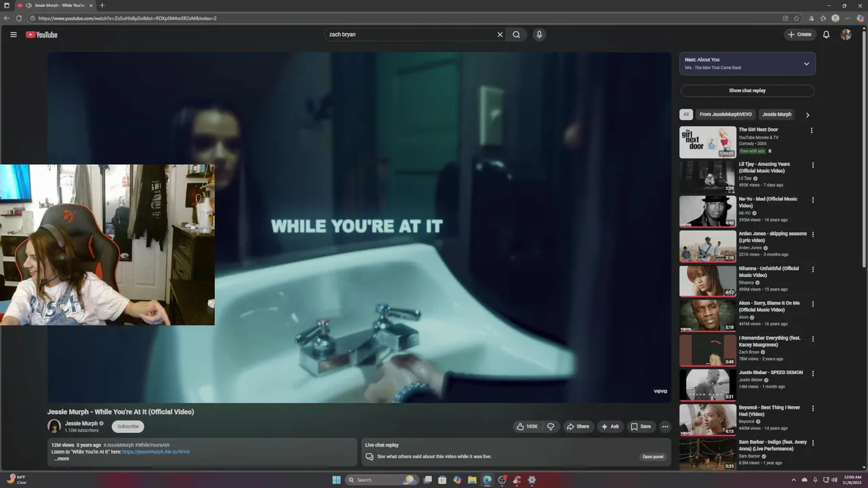This screenshot has width=868, height=488.
Task: Open Jessie Murph channel avatar
Action: pyautogui.click(x=54, y=426)
